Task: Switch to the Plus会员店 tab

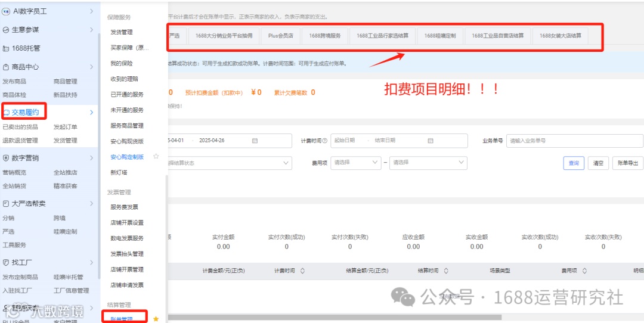Action: (x=280, y=36)
